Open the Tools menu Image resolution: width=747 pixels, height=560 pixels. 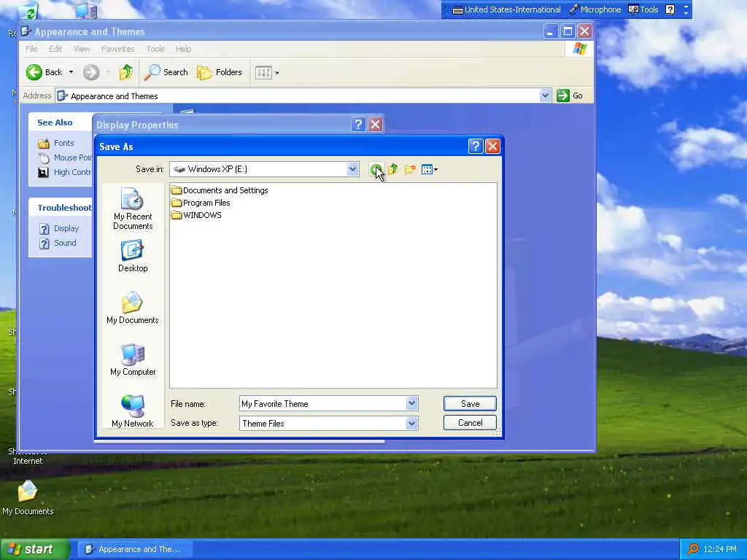155,49
